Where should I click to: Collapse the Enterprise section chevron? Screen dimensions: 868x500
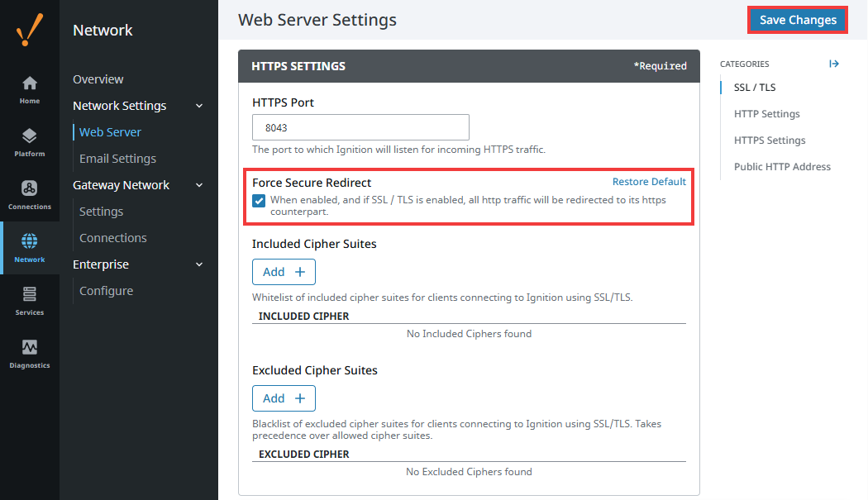(199, 264)
